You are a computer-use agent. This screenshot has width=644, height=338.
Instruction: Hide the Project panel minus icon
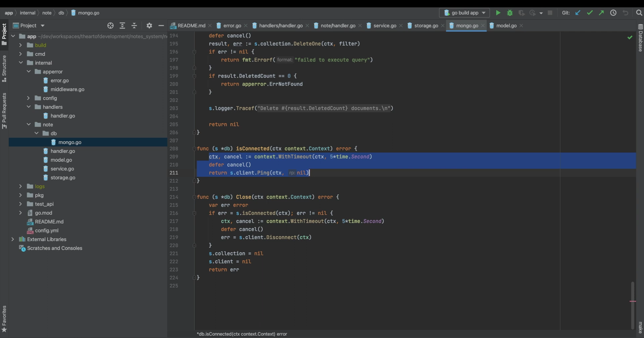tap(161, 25)
